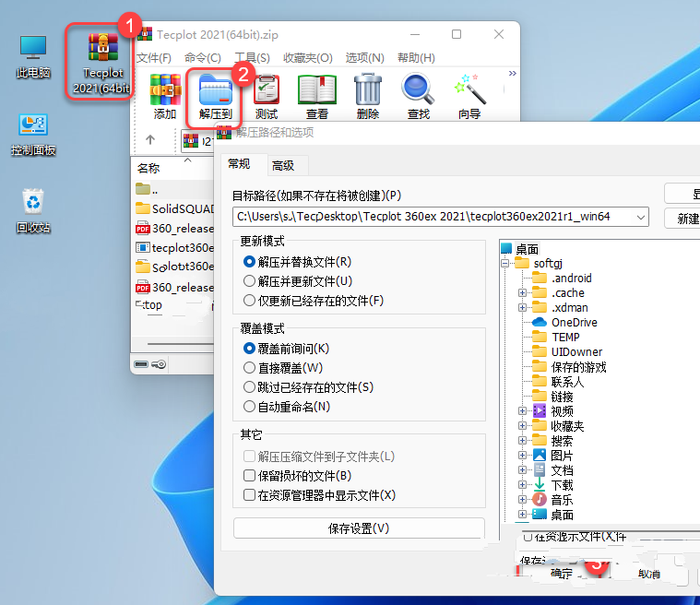Select 解压并更新文件(U) radio option

[298, 281]
